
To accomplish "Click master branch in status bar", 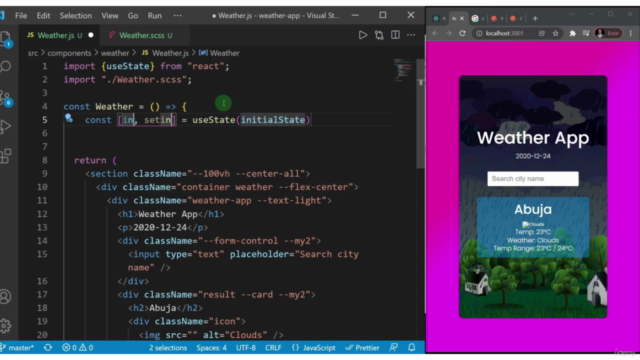I will pyautogui.click(x=17, y=348).
